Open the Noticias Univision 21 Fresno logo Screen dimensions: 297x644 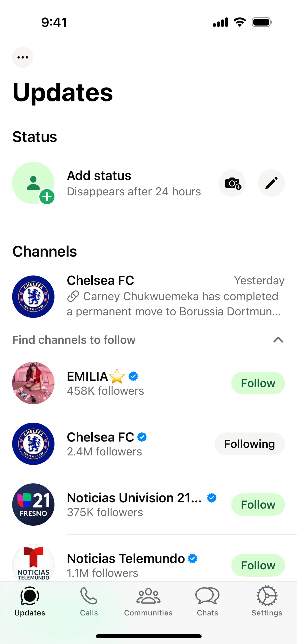34,504
